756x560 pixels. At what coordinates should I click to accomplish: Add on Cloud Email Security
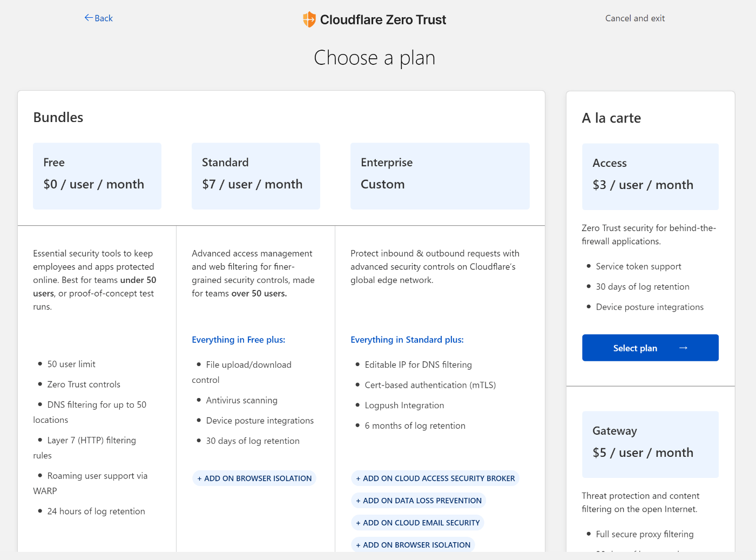417,523
